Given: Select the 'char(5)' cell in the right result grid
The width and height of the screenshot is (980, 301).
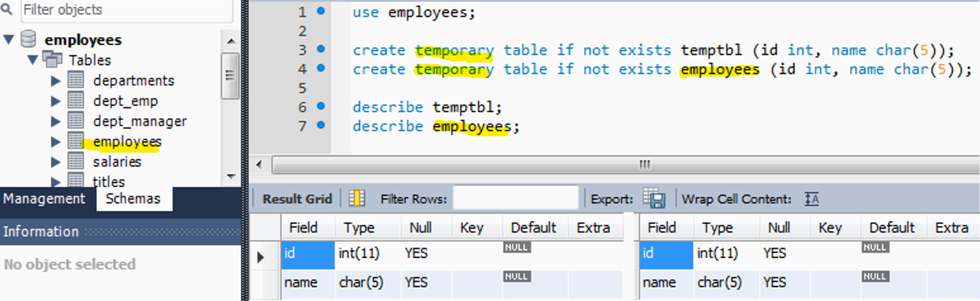Looking at the screenshot, I should [x=726, y=283].
